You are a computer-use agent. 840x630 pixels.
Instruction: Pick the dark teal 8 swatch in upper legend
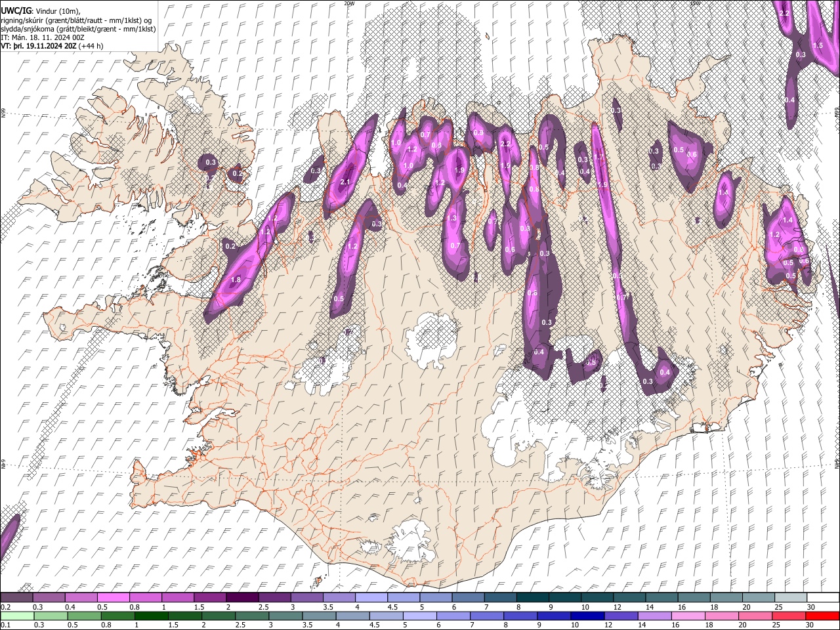pos(533,598)
